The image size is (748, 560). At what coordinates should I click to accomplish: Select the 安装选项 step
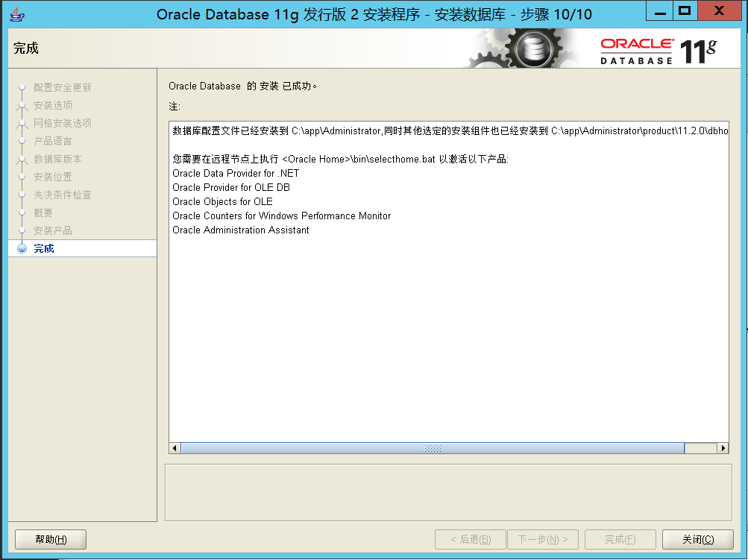click(x=53, y=105)
